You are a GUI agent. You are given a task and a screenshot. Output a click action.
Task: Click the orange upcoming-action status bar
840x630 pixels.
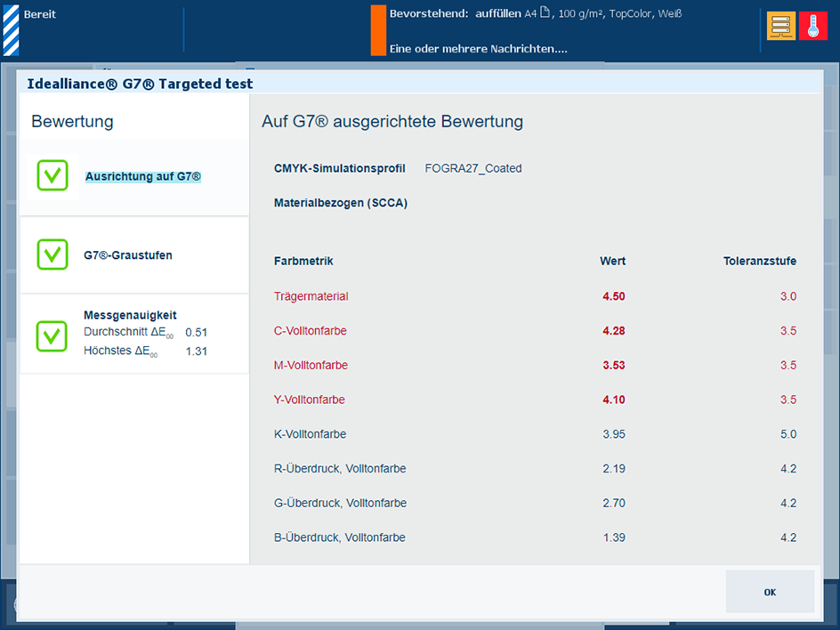pos(378,30)
